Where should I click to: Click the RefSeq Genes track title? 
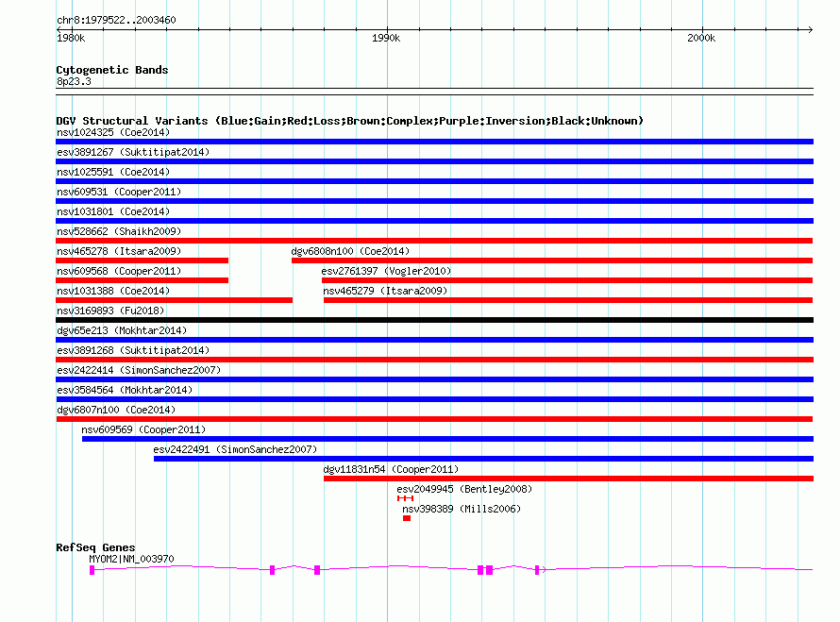[95, 547]
